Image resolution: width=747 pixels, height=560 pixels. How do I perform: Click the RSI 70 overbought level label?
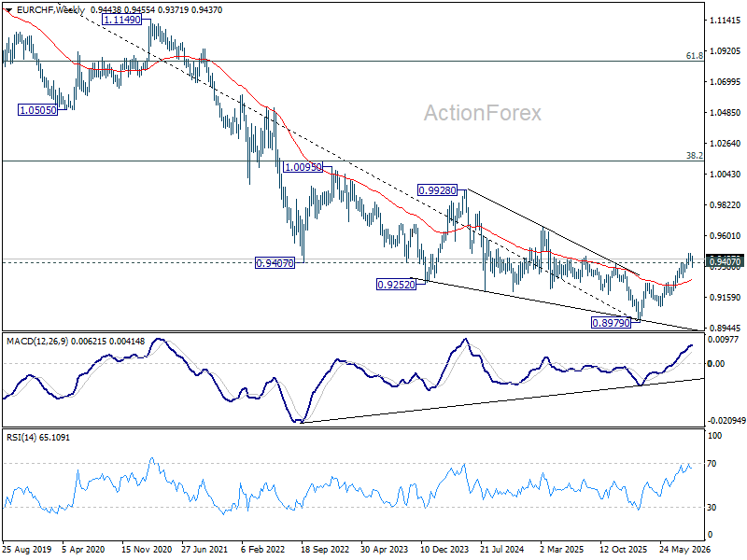[x=712, y=463]
